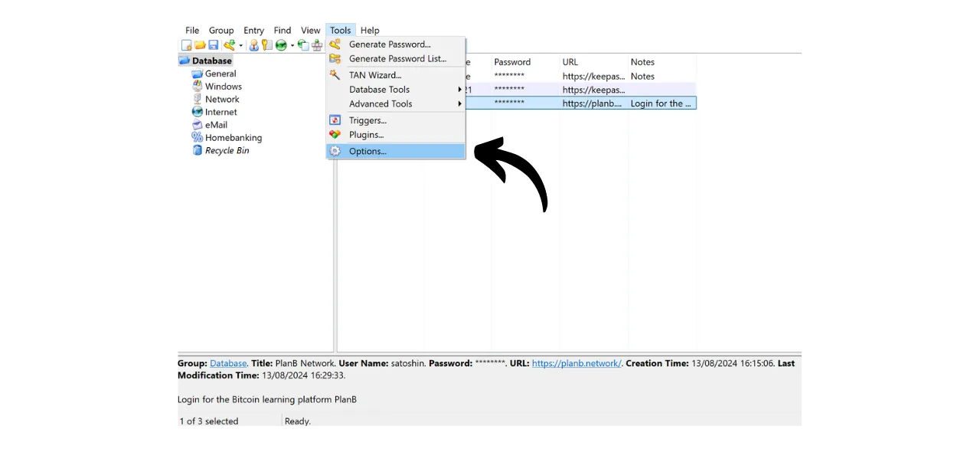The height and width of the screenshot is (449, 980).
Task: Click the gear icon beside Options
Action: pos(335,151)
